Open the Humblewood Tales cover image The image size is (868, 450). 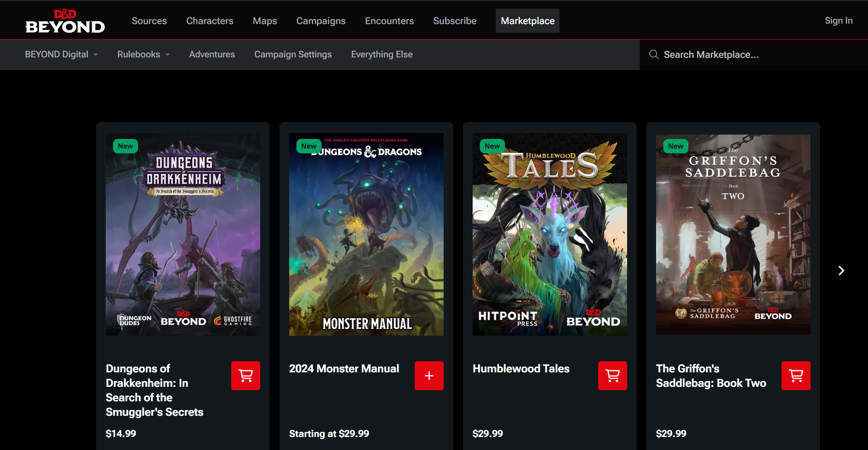tap(550, 234)
